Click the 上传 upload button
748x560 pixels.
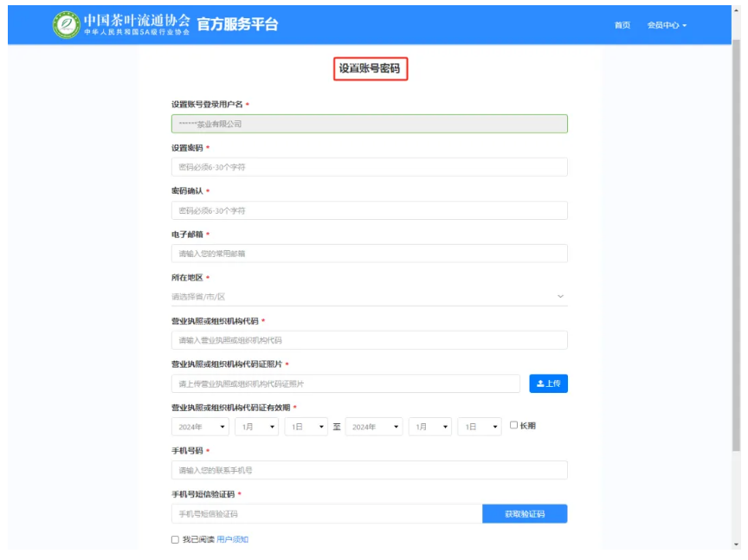548,383
